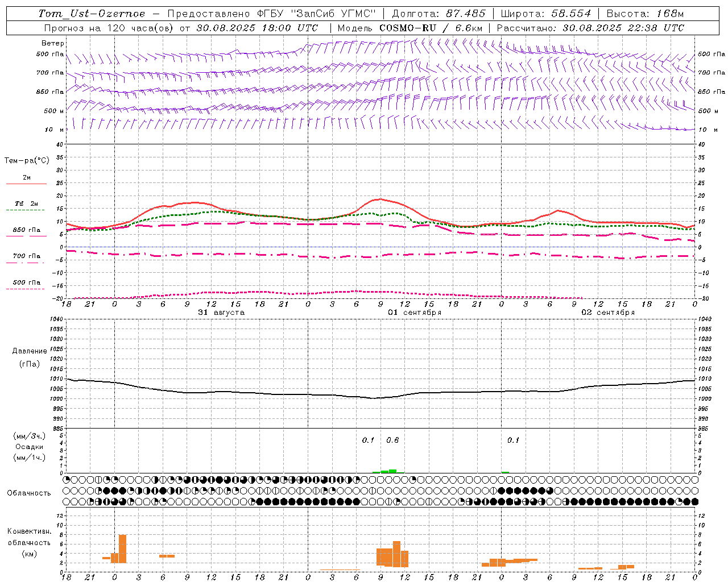Click the Ветер wind panel label
The image size is (728, 582).
click(x=53, y=43)
